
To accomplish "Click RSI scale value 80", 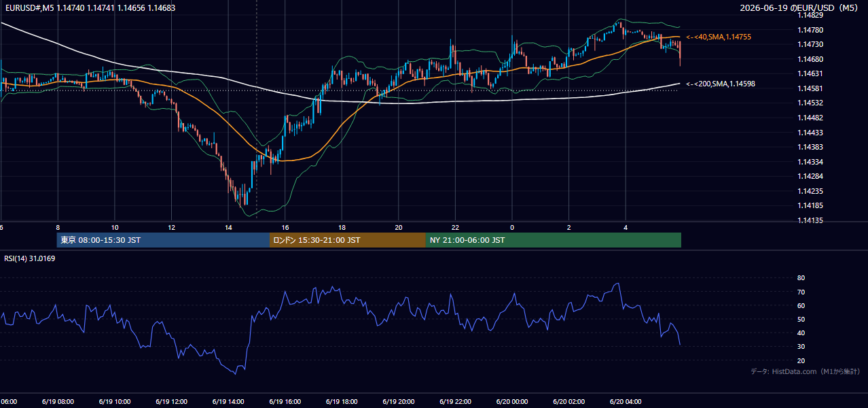I will pyautogui.click(x=801, y=278).
